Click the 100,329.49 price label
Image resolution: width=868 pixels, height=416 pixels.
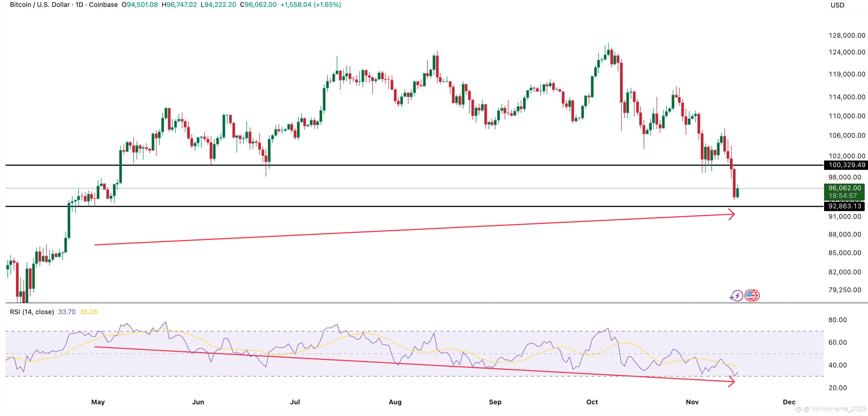click(x=846, y=165)
